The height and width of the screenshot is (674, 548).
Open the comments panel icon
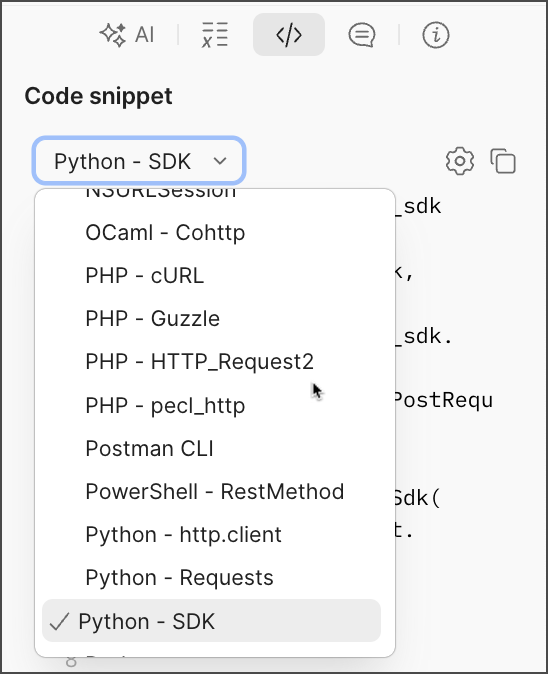point(362,34)
